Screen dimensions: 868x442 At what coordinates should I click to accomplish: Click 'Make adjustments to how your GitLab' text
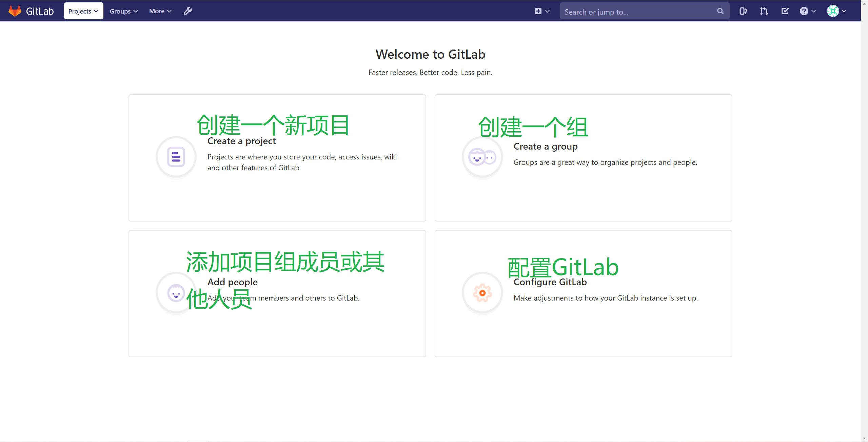[606, 298]
